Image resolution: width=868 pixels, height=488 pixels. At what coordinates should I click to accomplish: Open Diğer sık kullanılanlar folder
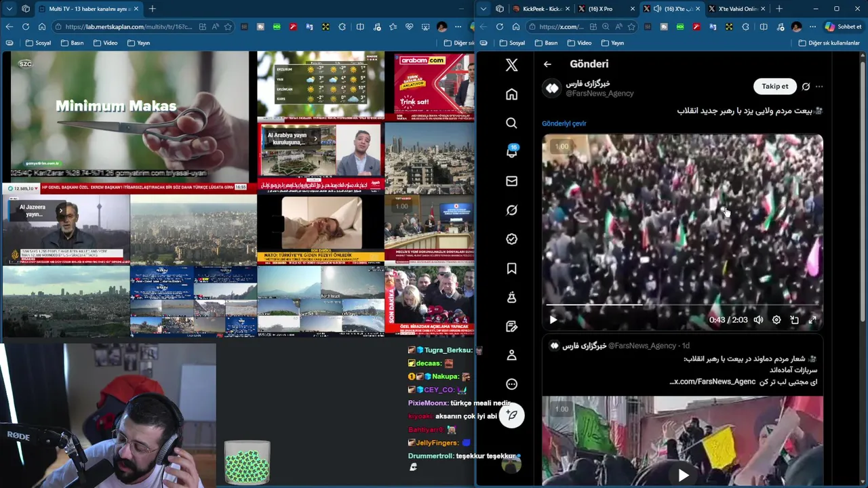[829, 43]
